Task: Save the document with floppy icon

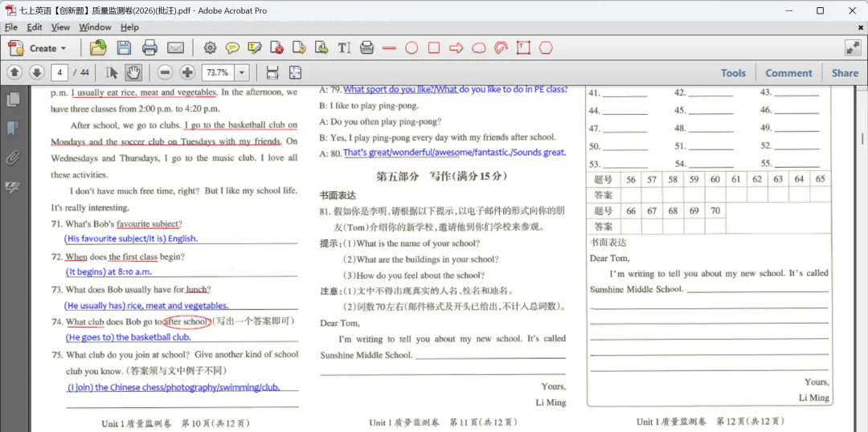Action: click(x=124, y=48)
